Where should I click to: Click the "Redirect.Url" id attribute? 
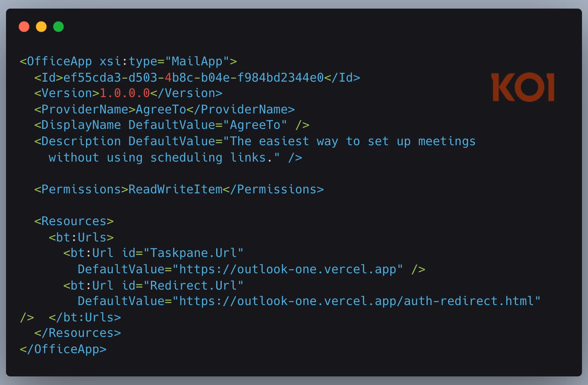point(193,285)
